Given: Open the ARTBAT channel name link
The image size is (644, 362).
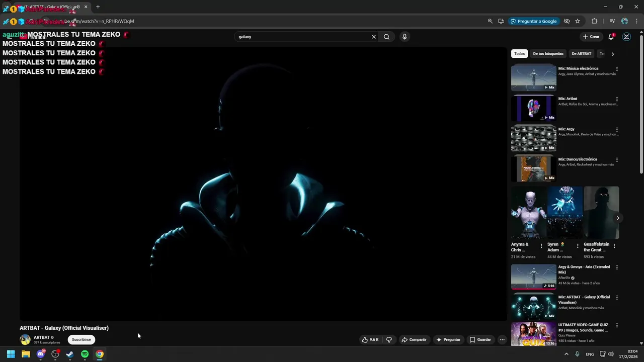Looking at the screenshot, I should [42, 337].
